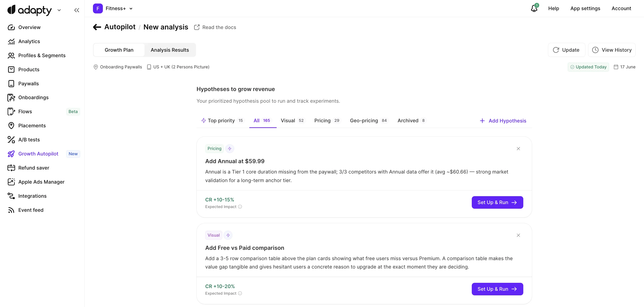Go back with the Autopilot arrow
The image size is (644, 307).
(97, 27)
